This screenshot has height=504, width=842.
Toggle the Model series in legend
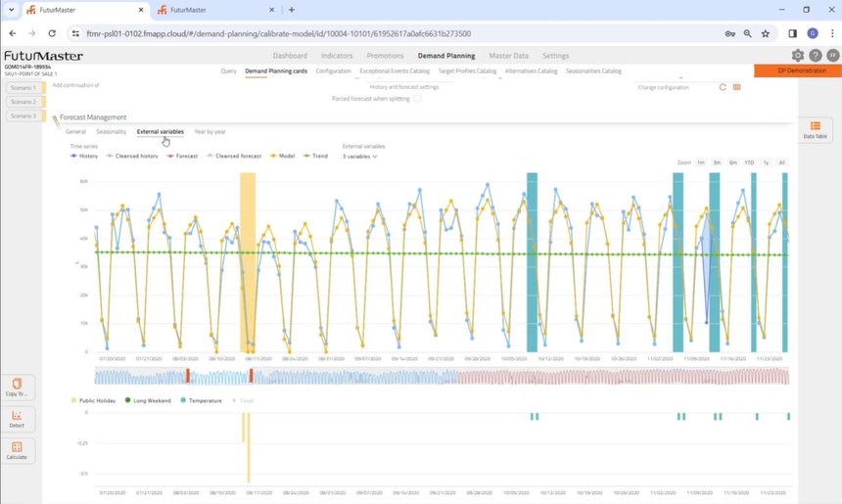click(282, 156)
